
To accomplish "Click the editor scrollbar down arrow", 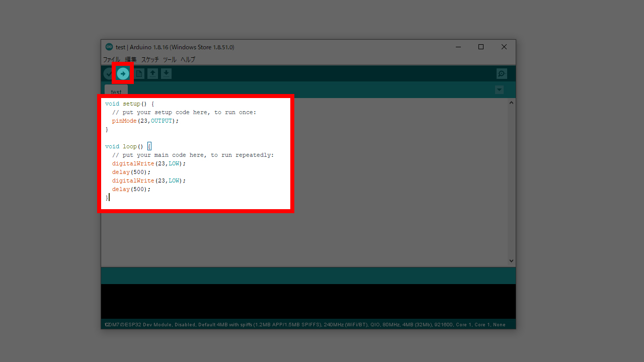I will [x=512, y=261].
